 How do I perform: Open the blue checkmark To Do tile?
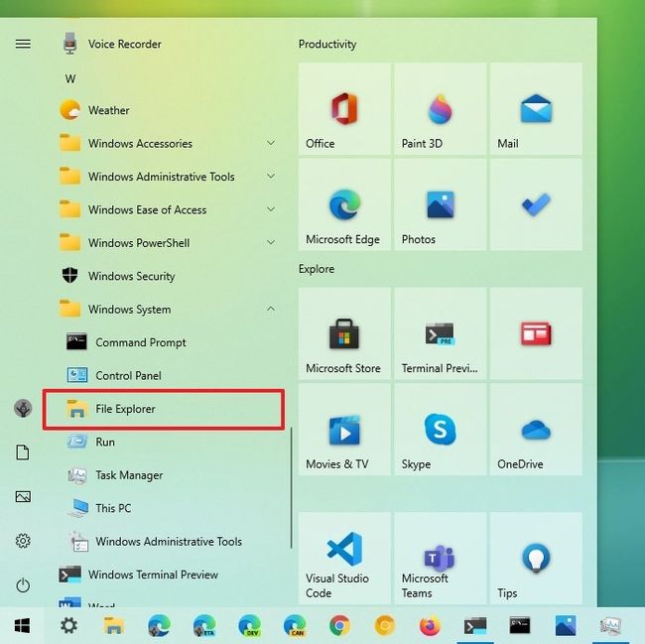[x=536, y=204]
